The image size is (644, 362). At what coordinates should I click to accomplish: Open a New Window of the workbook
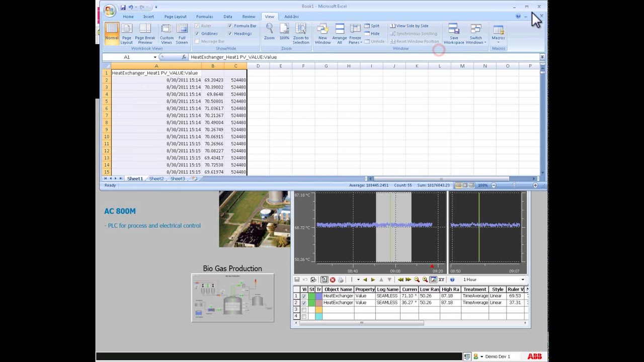pyautogui.click(x=323, y=34)
